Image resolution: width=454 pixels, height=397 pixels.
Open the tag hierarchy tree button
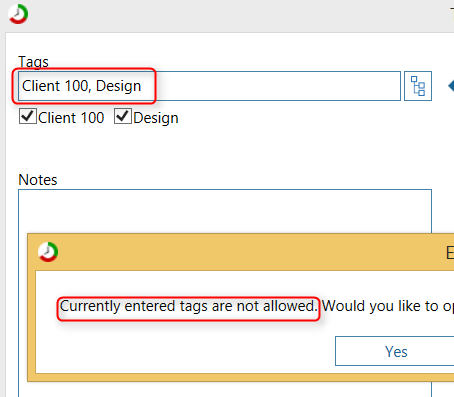[418, 86]
